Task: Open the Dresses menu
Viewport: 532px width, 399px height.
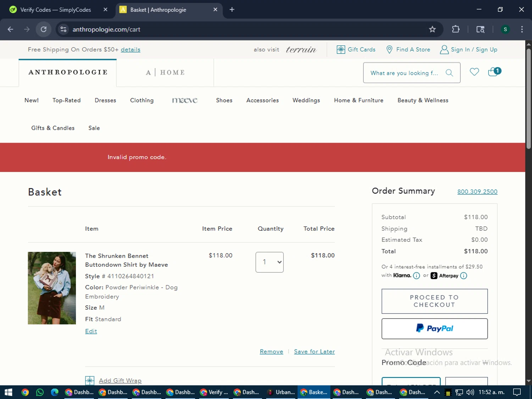Action: pos(105,100)
